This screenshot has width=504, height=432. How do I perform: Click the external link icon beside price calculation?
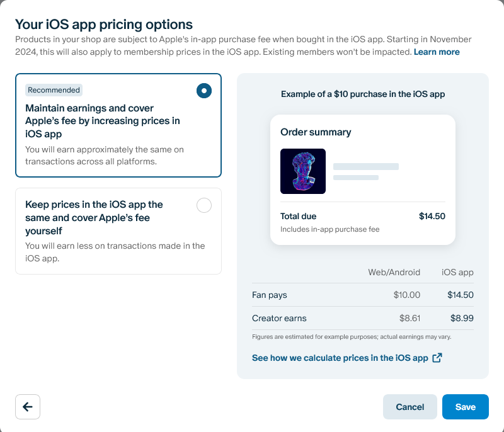[437, 358]
